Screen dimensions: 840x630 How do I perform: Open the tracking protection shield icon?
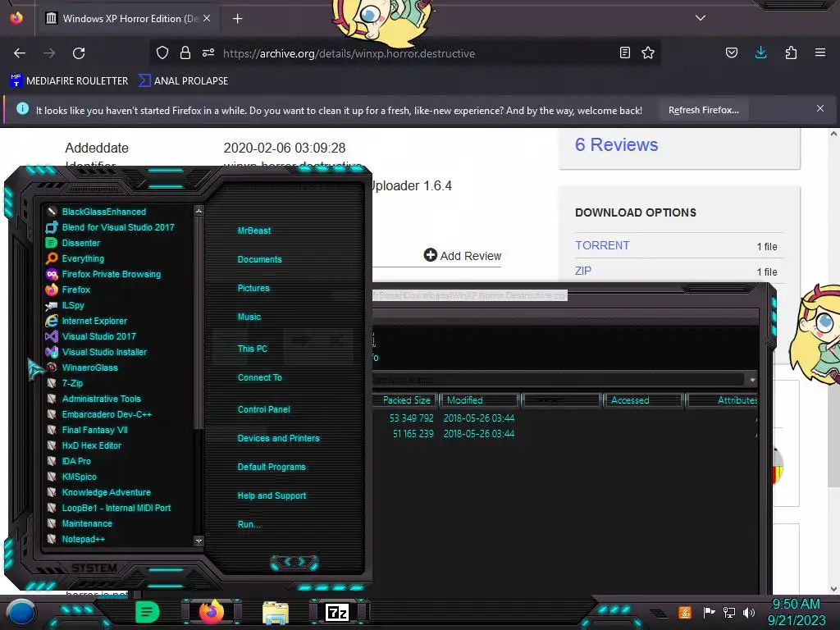(x=162, y=52)
